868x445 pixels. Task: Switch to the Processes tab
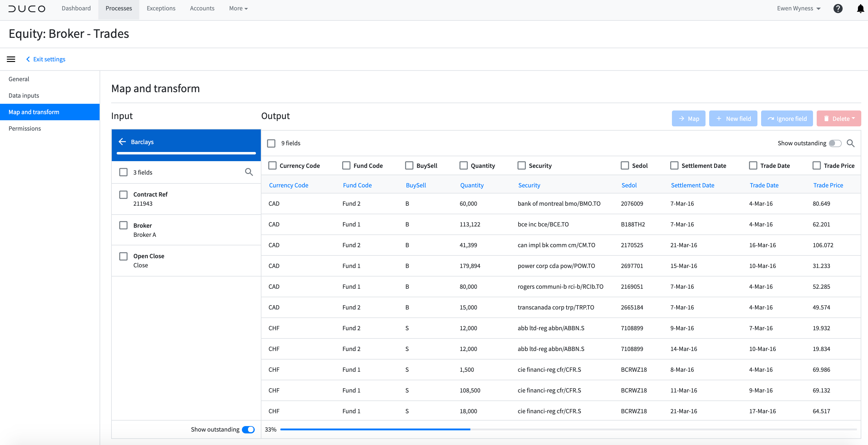(118, 9)
